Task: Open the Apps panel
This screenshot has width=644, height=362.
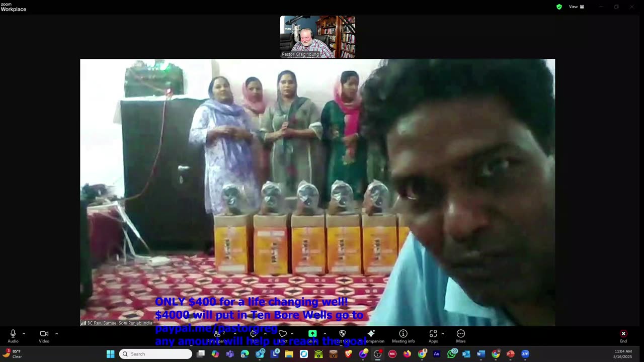Action: (433, 336)
